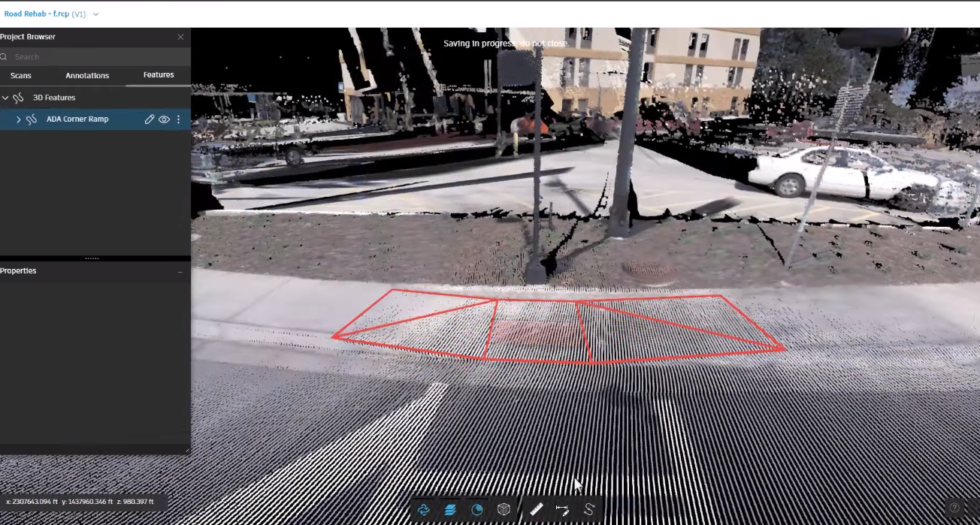Switch to the Annotations tab
This screenshot has width=980, height=525.
(87, 76)
